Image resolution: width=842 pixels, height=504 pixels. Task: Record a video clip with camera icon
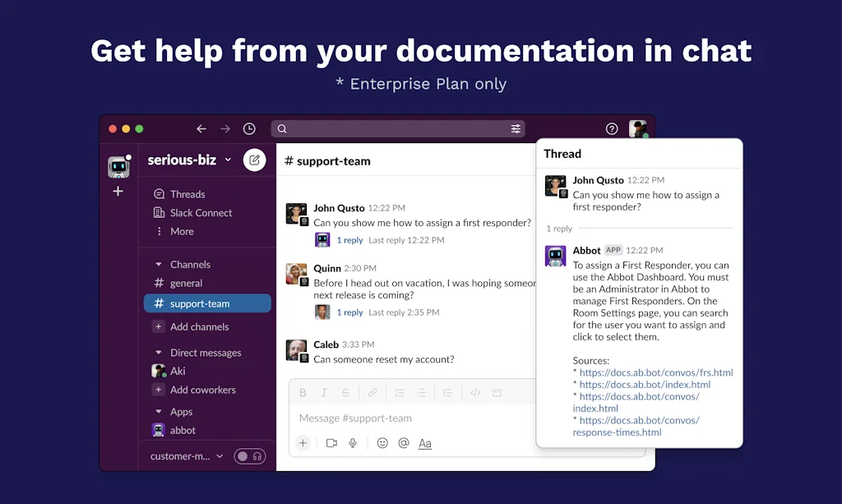pyautogui.click(x=332, y=443)
